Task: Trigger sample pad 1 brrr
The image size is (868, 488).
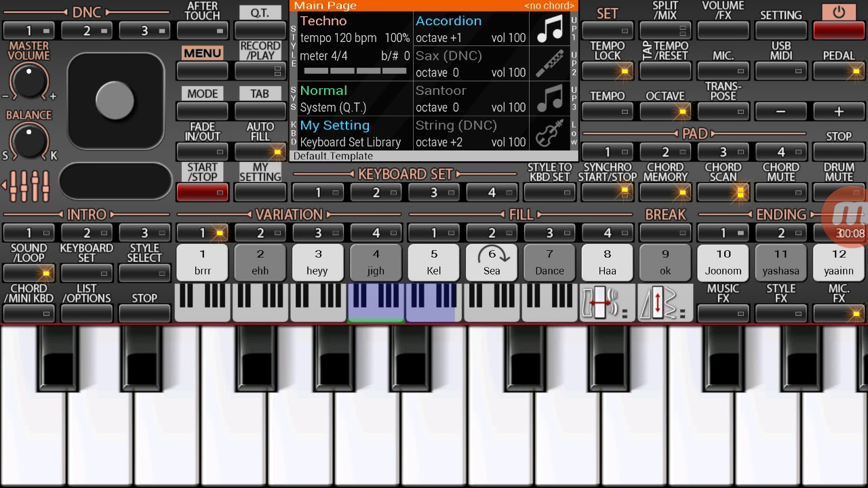Action: coord(202,262)
